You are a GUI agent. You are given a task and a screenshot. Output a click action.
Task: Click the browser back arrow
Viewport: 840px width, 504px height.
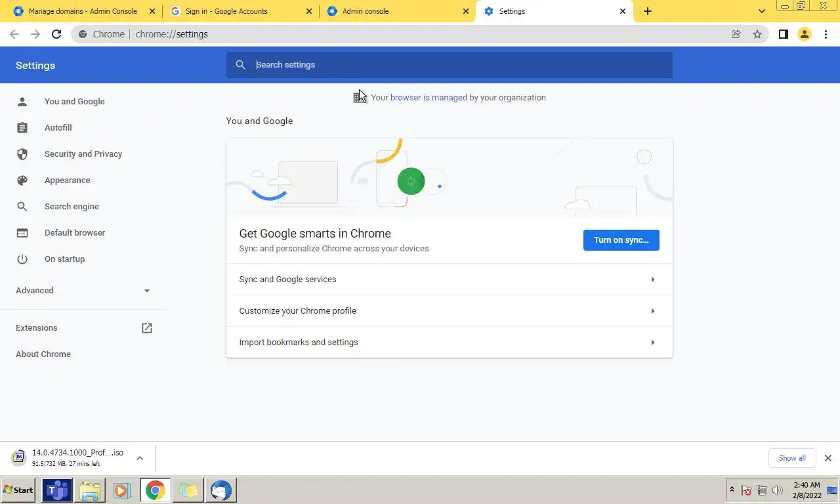pos(14,34)
